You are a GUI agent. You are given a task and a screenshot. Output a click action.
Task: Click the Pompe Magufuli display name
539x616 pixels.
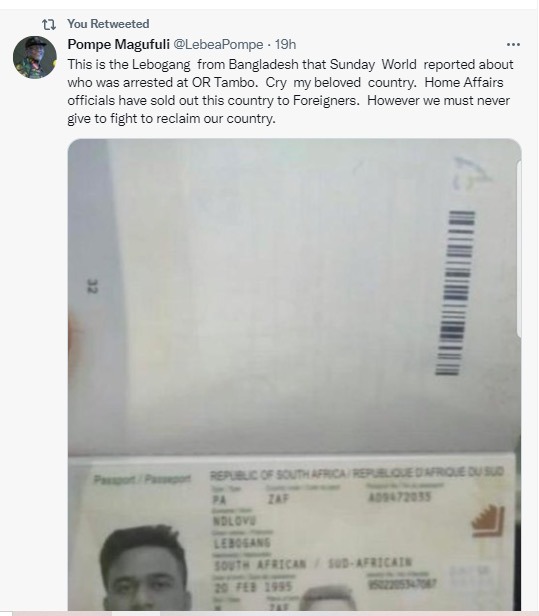pos(118,44)
